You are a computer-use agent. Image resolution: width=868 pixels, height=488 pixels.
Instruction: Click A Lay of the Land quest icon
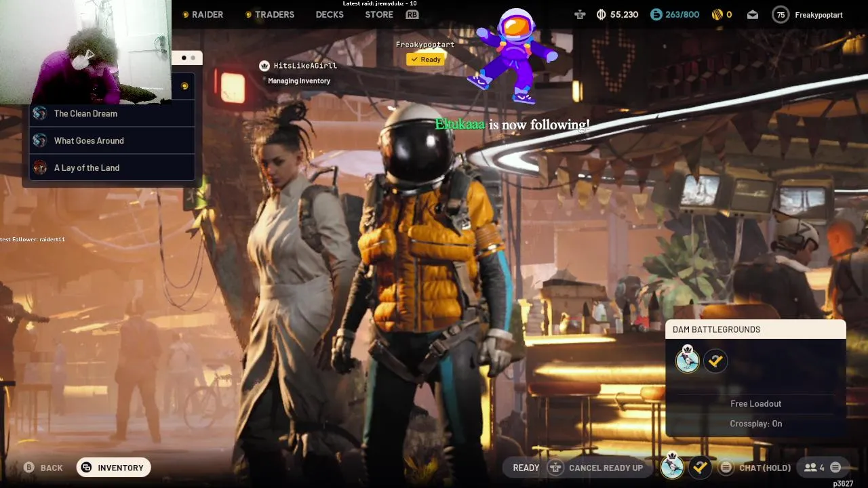coord(40,167)
